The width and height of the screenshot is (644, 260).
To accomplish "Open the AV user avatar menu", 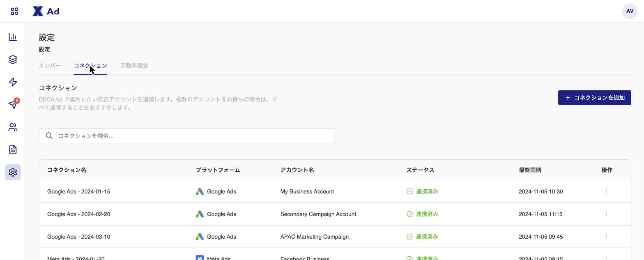I will click(630, 11).
